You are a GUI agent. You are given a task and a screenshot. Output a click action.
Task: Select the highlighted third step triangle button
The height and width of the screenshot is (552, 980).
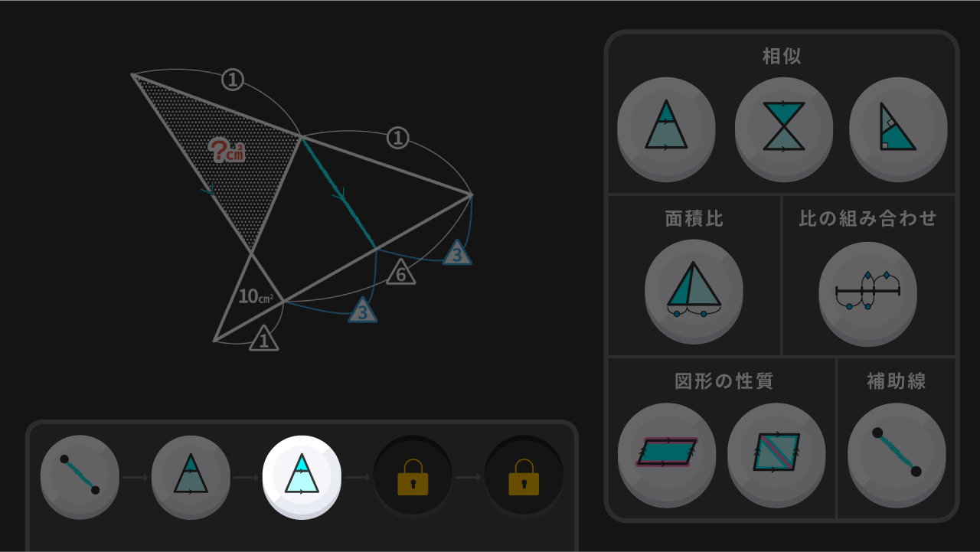click(302, 475)
